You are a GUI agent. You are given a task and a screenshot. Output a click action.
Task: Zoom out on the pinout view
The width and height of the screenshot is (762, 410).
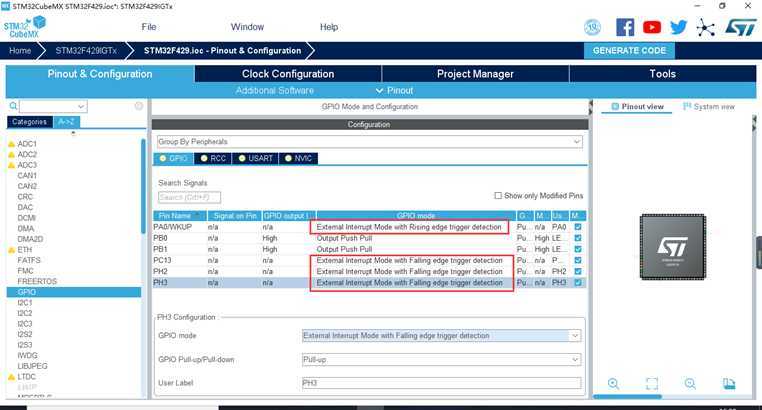[x=690, y=383]
